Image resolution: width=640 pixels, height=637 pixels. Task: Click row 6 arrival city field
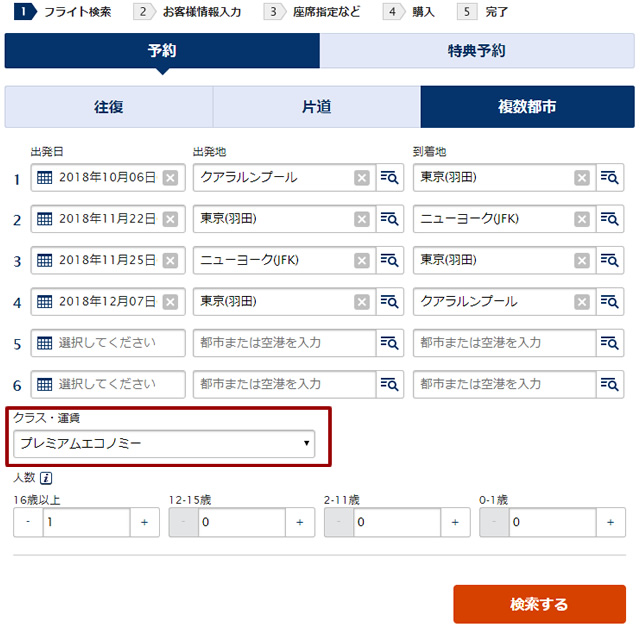pyautogui.click(x=504, y=384)
